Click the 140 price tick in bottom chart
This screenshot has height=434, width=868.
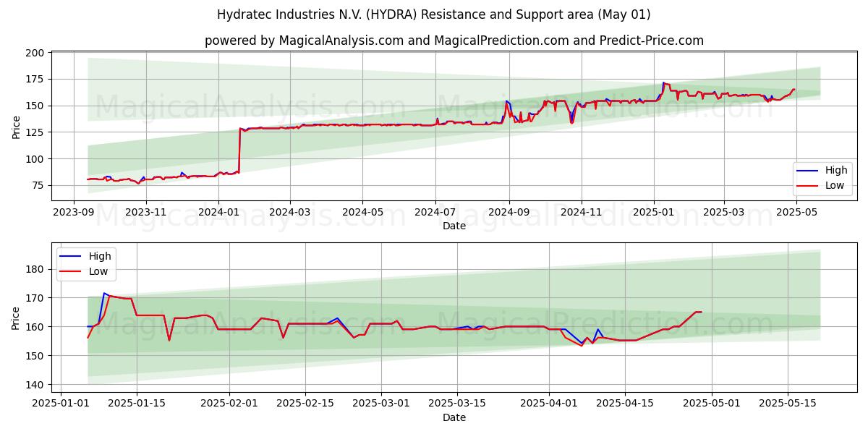pos(36,385)
